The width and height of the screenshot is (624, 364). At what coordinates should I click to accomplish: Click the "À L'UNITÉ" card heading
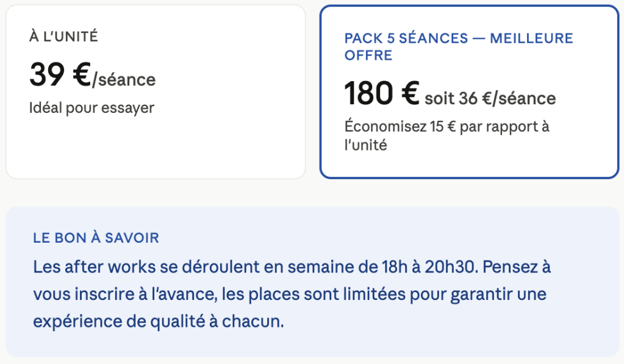tap(63, 37)
